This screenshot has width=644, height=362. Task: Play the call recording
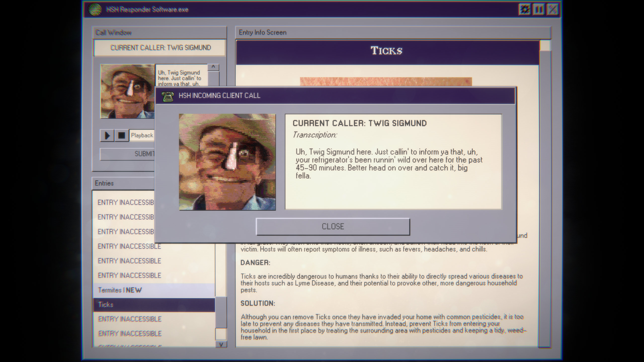(107, 135)
